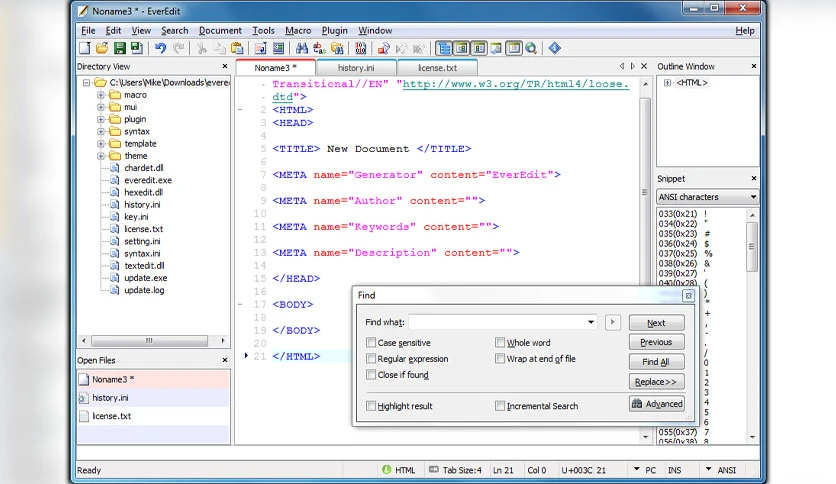Close the active document tab with X
Screen dimensions: 836x484
click(x=644, y=66)
